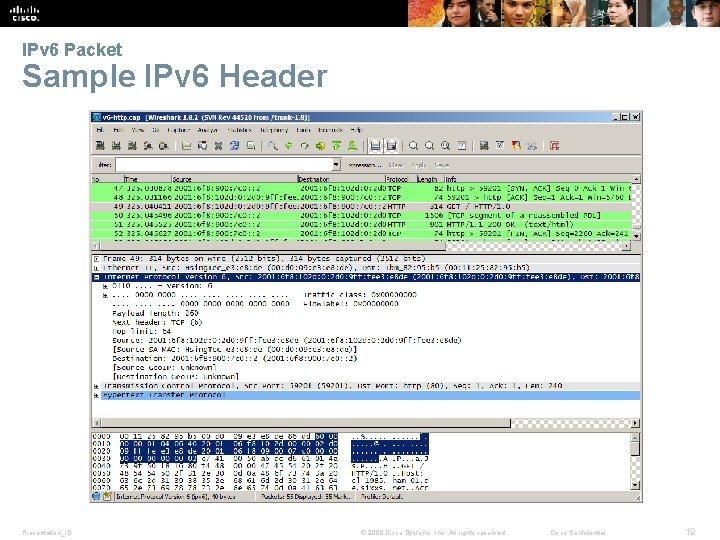Viewport: 720px width, 540px height.
Task: Zoom out toolbar icon
Action: pos(429,146)
